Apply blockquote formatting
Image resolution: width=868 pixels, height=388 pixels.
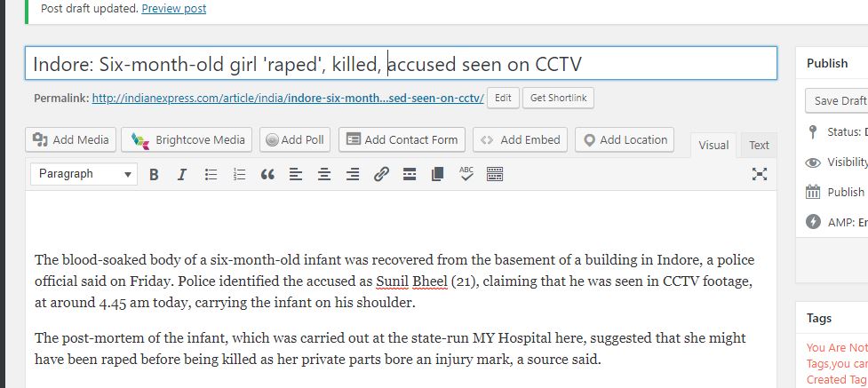pos(267,175)
